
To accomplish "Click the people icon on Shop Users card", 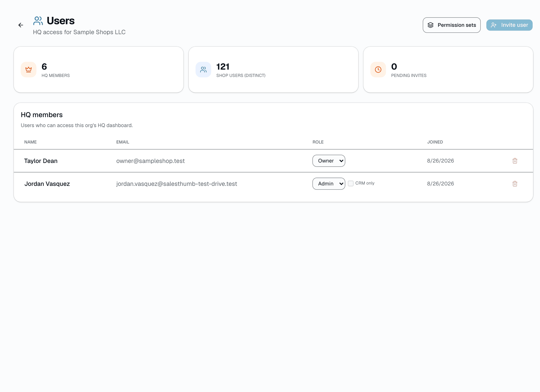I will 203,69.
